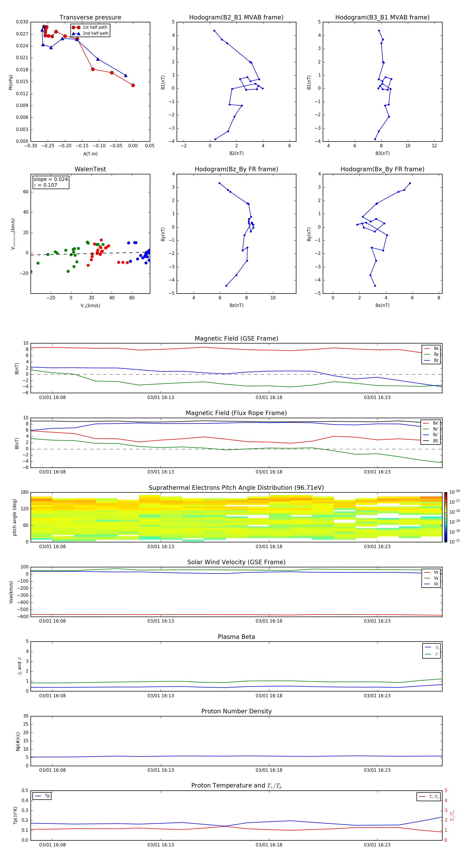The width and height of the screenshot is (473, 868).
Task: Click the 'slope = 0.024' annotation
Action: (x=50, y=179)
